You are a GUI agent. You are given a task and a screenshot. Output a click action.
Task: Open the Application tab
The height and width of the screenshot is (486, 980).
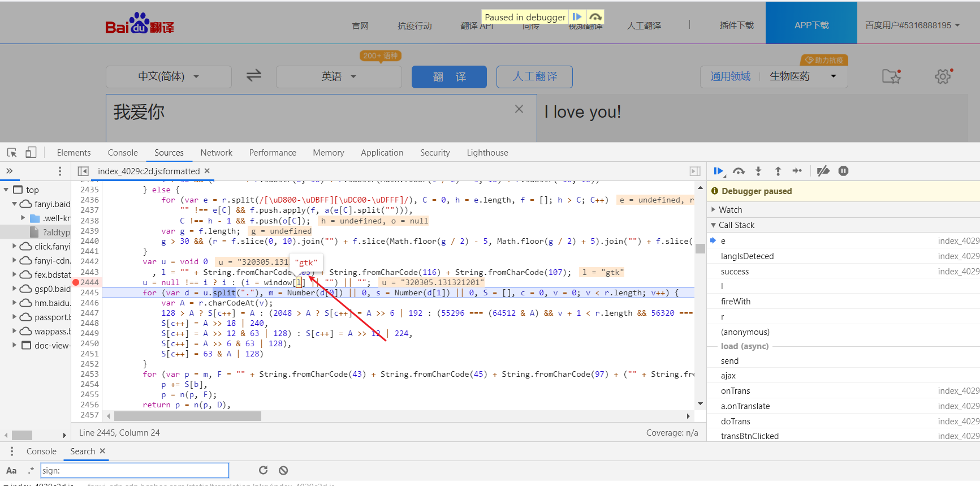(382, 153)
